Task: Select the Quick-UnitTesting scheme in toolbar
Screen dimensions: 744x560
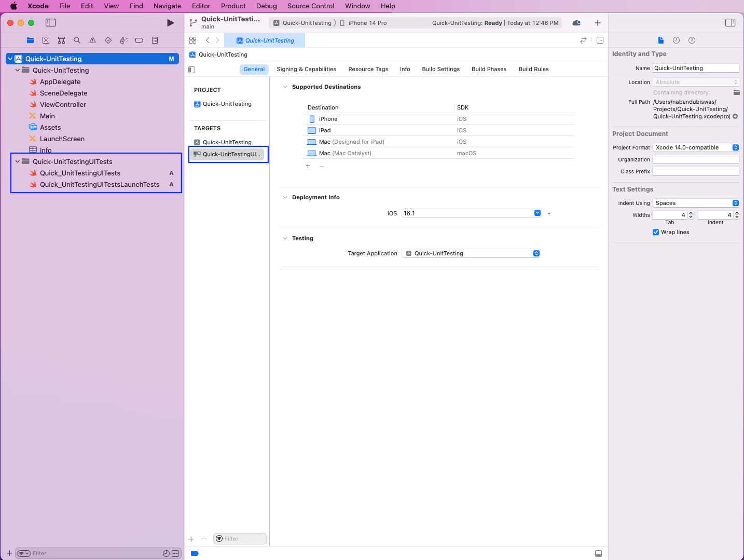Action: (x=302, y=23)
